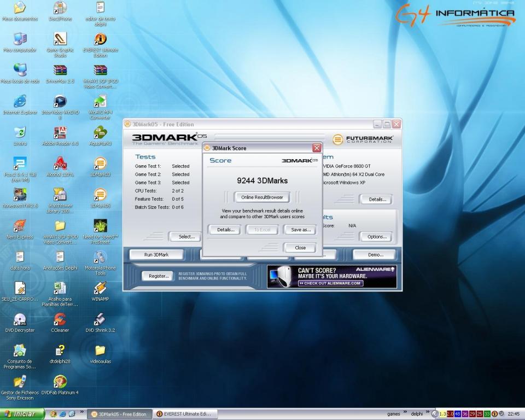
Task: Select the Gestor de Ficheiros Sony Ericsson icon
Action: (20, 388)
